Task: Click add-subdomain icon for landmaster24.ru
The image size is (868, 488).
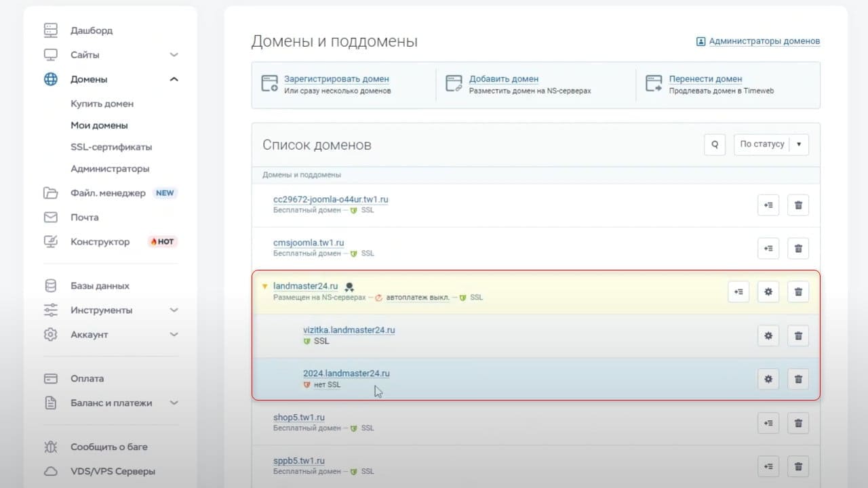Action: (738, 292)
